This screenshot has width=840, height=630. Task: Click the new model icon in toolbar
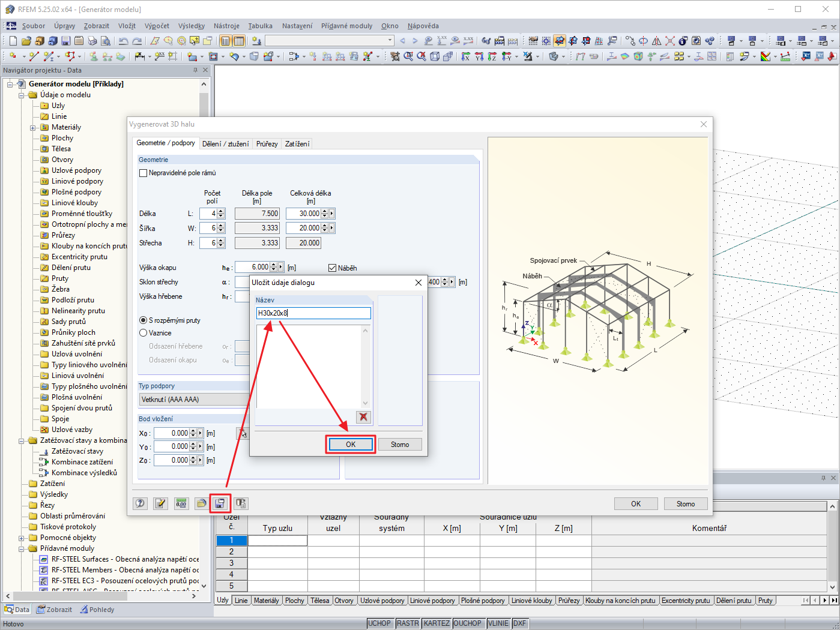13,41
